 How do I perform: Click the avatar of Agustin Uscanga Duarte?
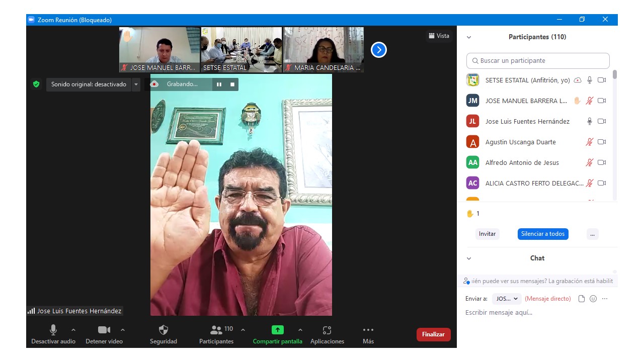(472, 142)
